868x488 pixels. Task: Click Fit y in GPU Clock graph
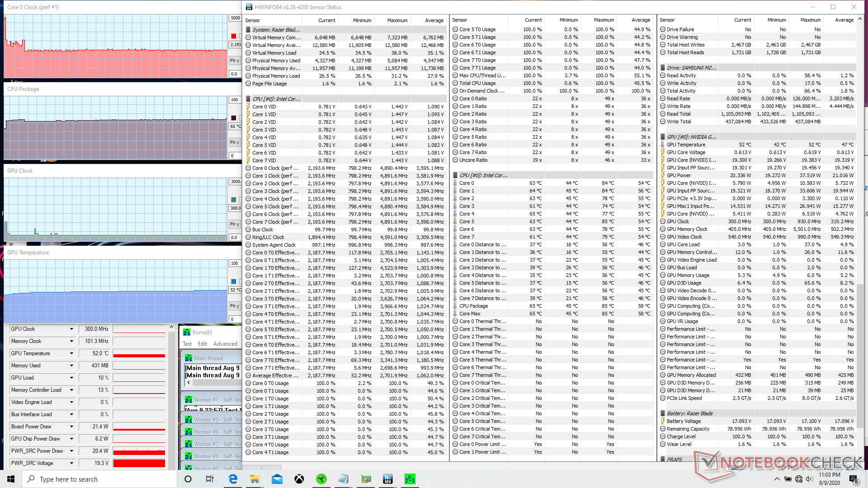[x=235, y=224]
